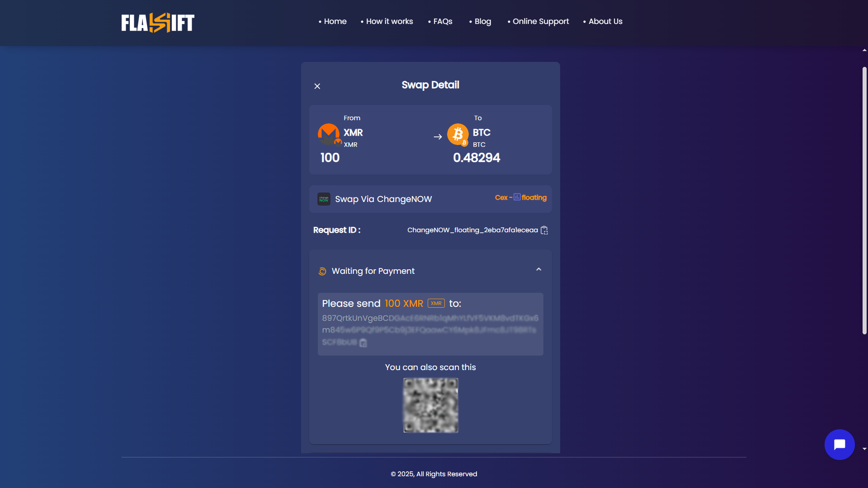Image resolution: width=868 pixels, height=488 pixels.
Task: Click the payment QR code image
Action: 430,405
